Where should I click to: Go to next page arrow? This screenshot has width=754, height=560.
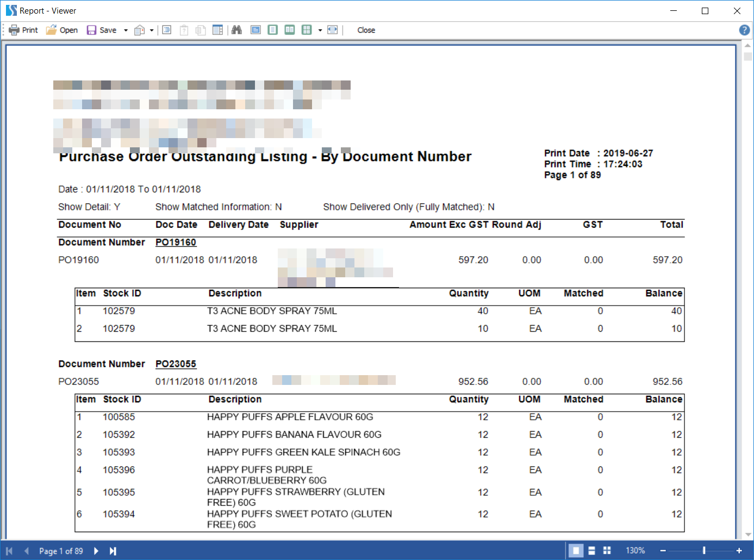coord(96,551)
